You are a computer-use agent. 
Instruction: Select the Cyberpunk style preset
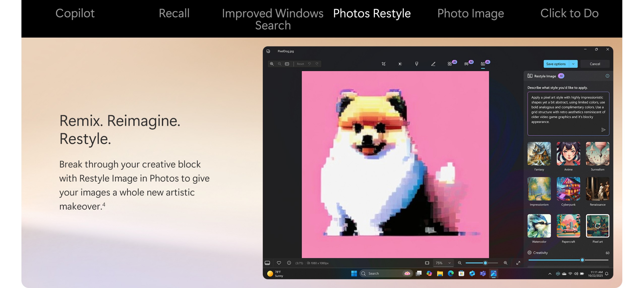[x=568, y=189]
